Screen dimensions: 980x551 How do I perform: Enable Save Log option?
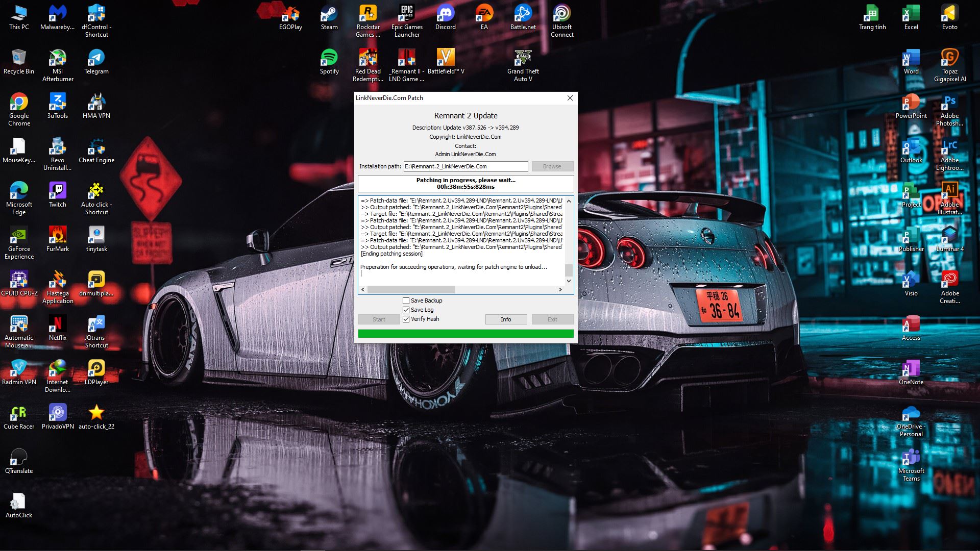click(x=406, y=309)
